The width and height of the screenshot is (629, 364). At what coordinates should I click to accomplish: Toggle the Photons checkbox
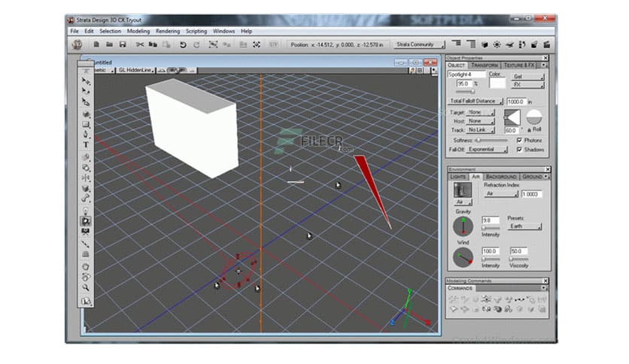click(519, 141)
